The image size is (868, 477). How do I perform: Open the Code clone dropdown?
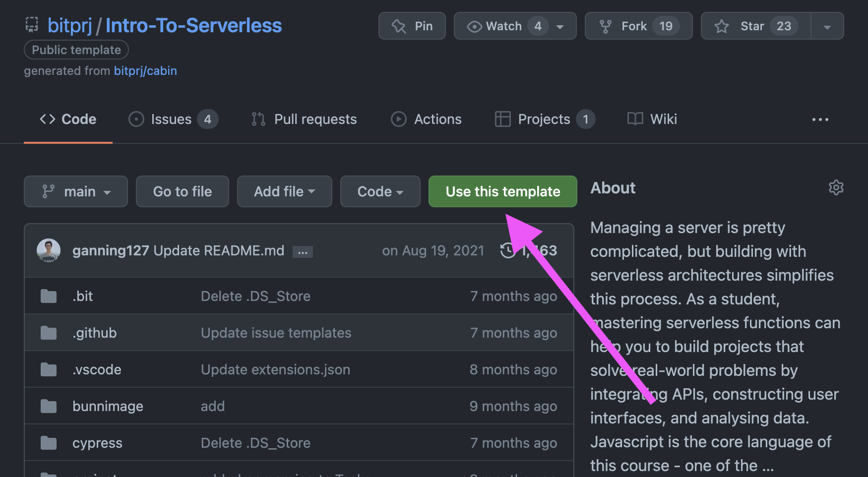point(380,191)
